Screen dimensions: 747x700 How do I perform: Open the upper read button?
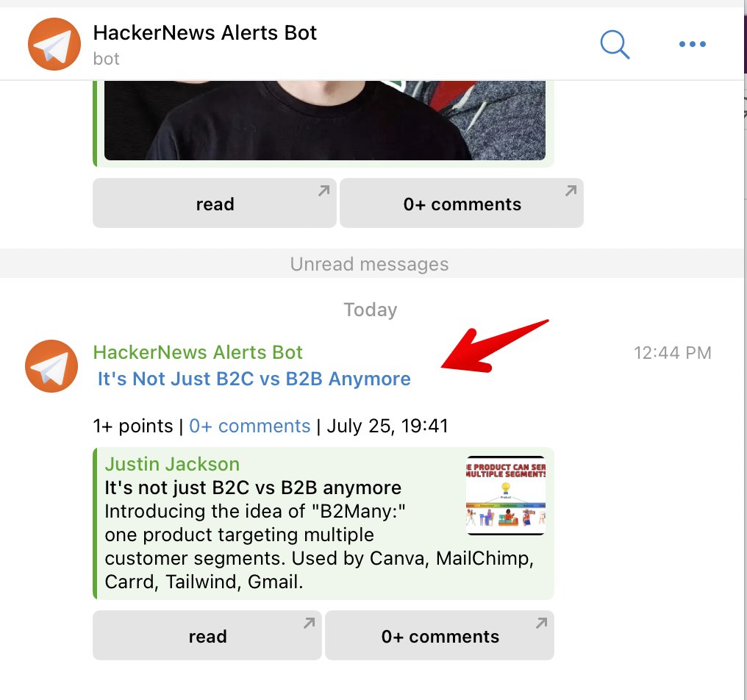(x=215, y=203)
